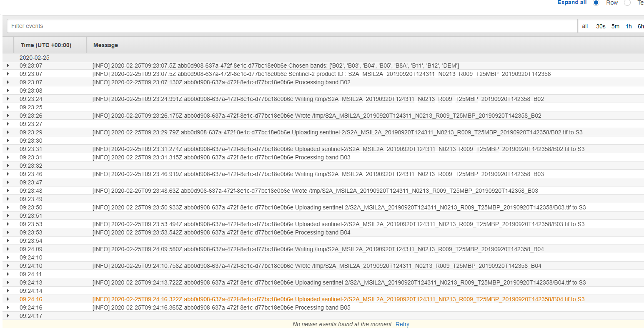Click the Time (UTC +00:00) column header
644x330 pixels.
point(46,45)
